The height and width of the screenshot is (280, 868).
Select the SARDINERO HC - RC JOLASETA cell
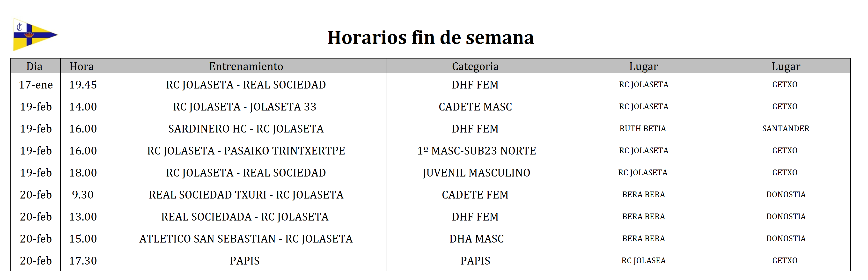[x=246, y=129]
